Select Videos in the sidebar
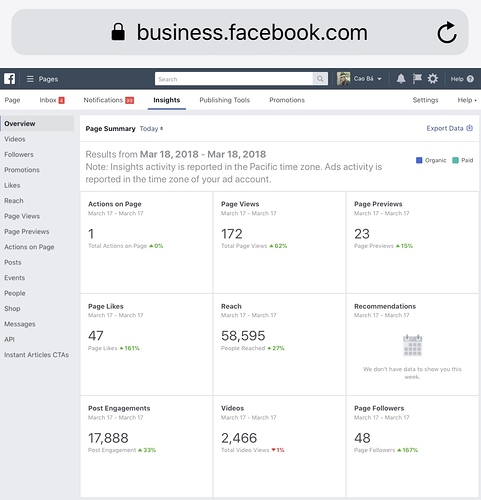The width and height of the screenshot is (481, 500). click(x=15, y=139)
